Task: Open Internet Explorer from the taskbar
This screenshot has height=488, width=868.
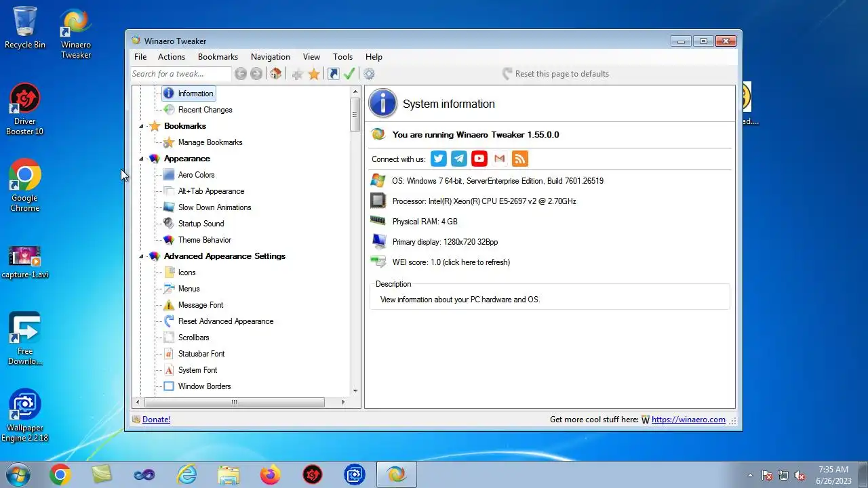Action: point(186,475)
